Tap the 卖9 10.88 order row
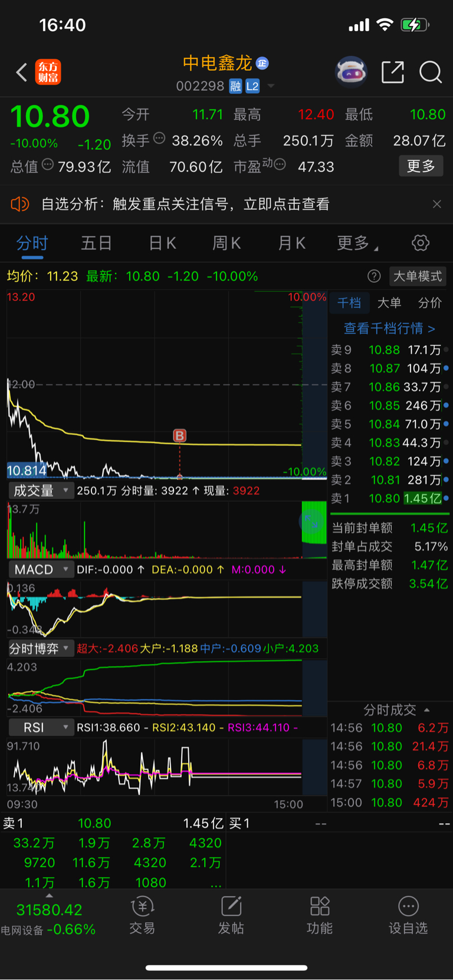 pos(389,350)
